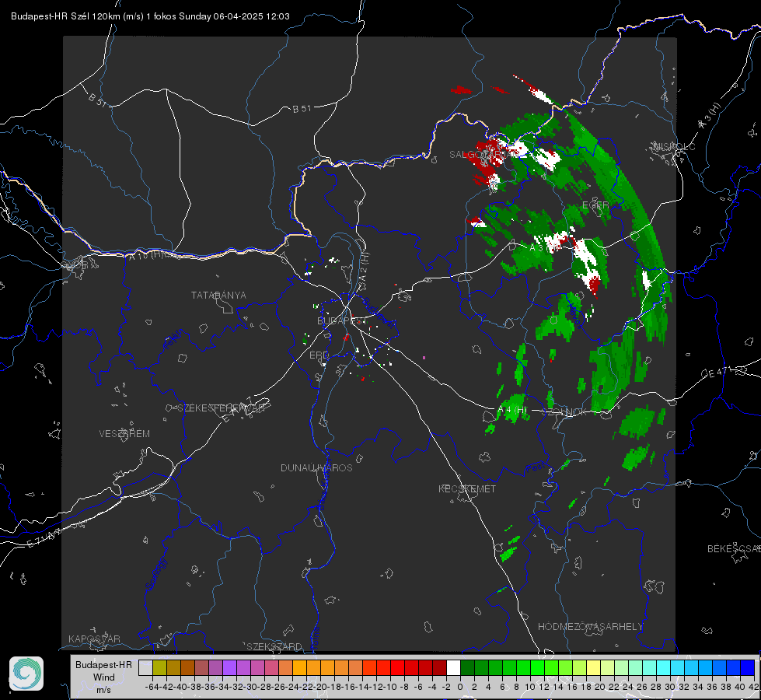761x700 pixels.
Task: Pick the olive swatch above -64
Action: [x=159, y=667]
